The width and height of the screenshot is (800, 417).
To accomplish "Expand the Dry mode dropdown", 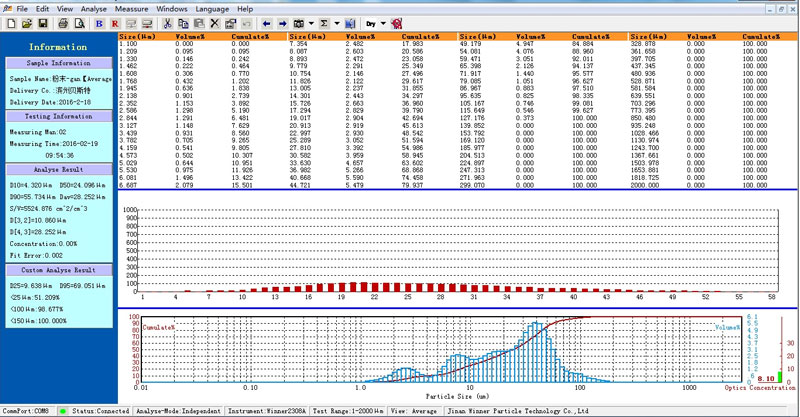I will pyautogui.click(x=383, y=22).
